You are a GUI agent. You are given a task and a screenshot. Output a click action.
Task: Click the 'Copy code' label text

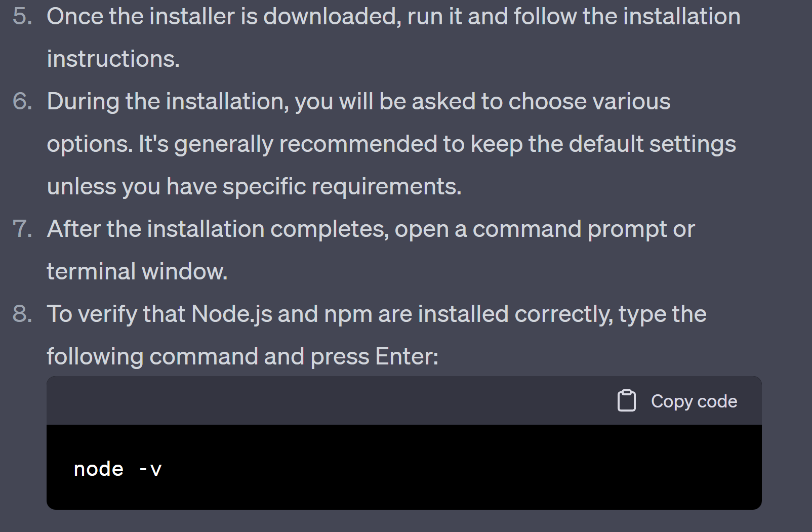(694, 400)
